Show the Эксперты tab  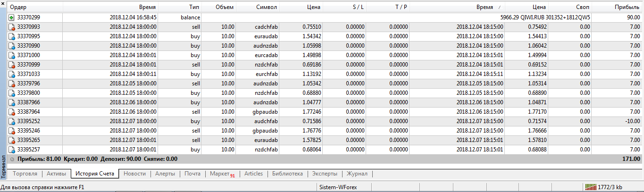point(324,174)
